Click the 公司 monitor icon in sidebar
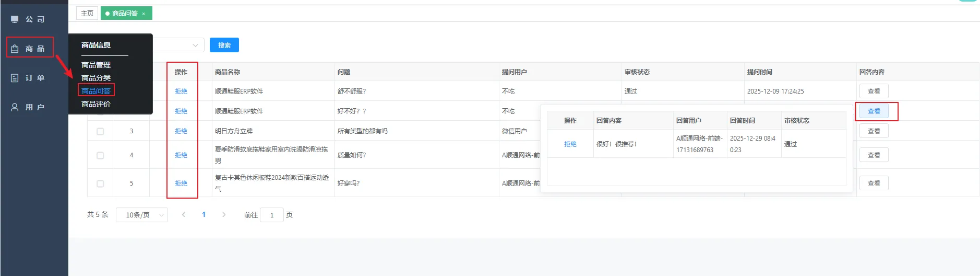The image size is (980, 276). (x=15, y=19)
